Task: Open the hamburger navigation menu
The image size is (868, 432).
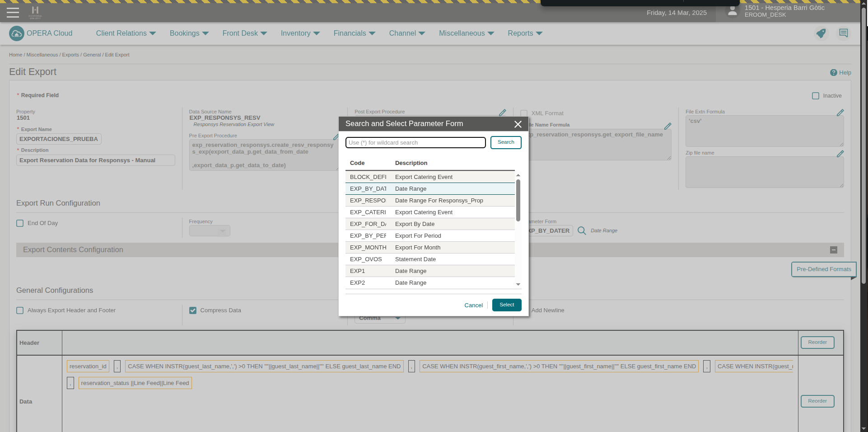Action: click(x=13, y=13)
